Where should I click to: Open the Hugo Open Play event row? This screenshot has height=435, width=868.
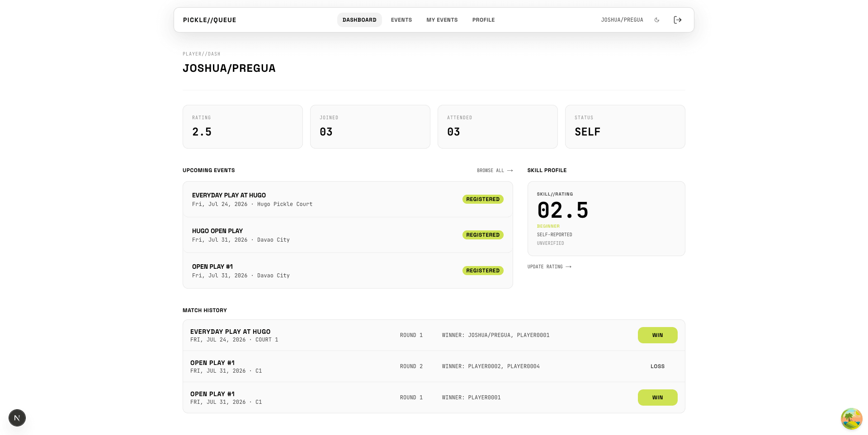(x=348, y=235)
